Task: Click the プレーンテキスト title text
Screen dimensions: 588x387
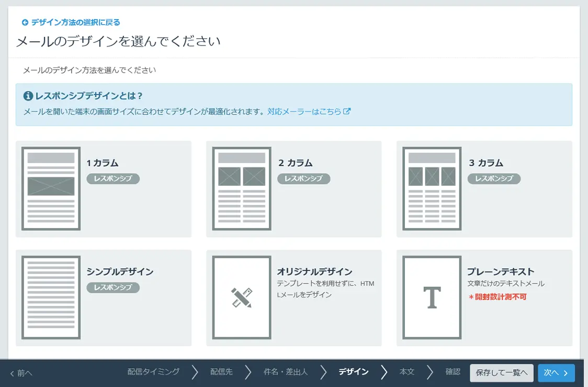Action: (x=501, y=271)
